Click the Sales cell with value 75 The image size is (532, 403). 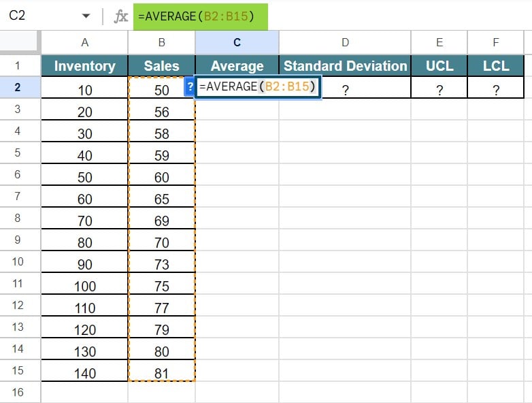(161, 283)
